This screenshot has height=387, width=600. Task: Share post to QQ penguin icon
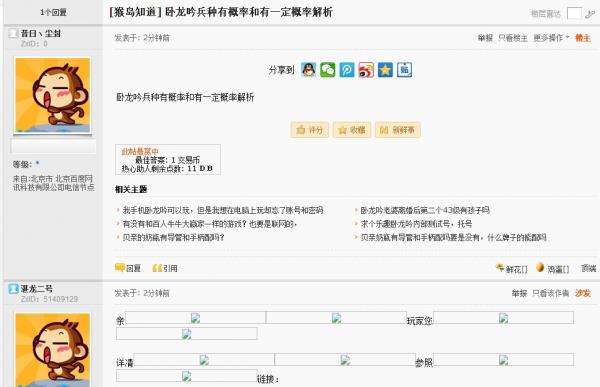308,70
